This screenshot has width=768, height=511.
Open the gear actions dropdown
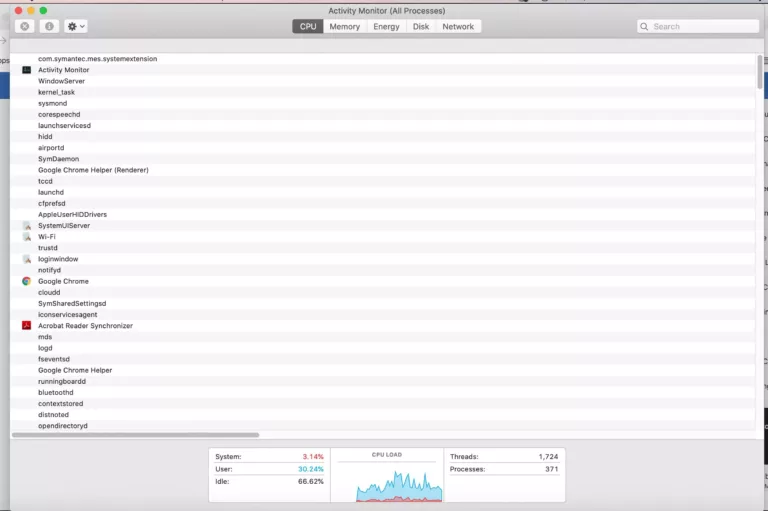76,26
